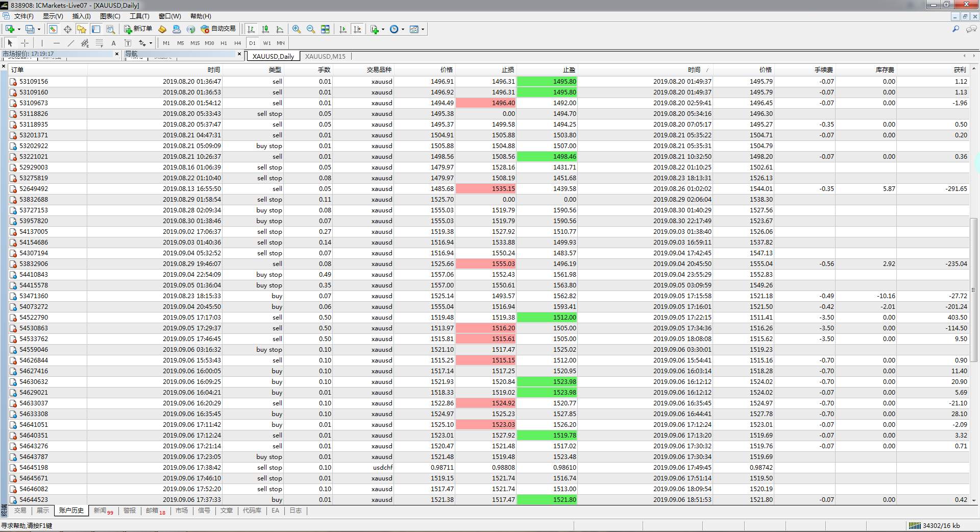Open the Profiles toolbar icon
The width and height of the screenshot is (980, 532).
[x=30, y=29]
